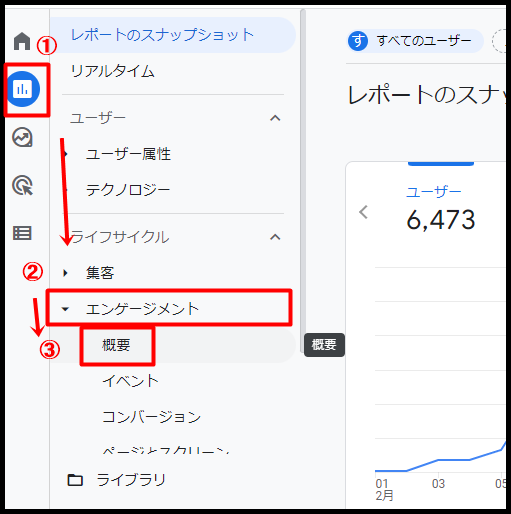Expand the 集客 tree item

click(65, 273)
